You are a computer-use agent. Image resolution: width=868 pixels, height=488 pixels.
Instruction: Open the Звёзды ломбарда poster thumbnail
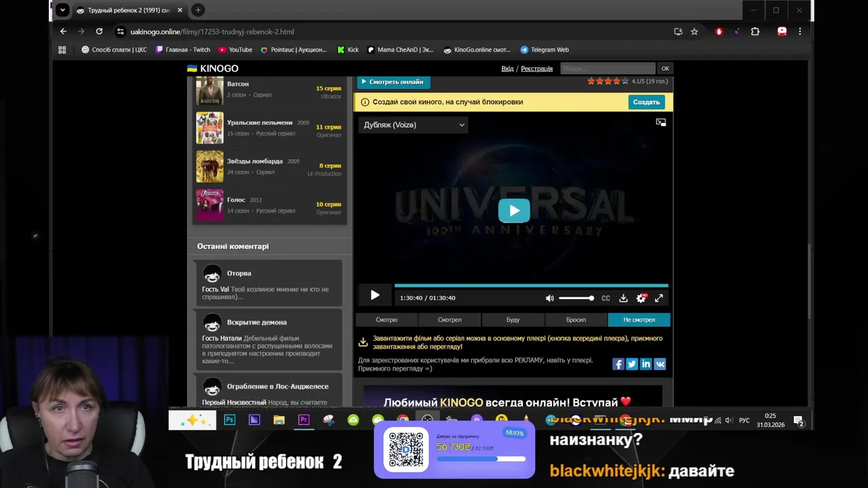click(210, 166)
